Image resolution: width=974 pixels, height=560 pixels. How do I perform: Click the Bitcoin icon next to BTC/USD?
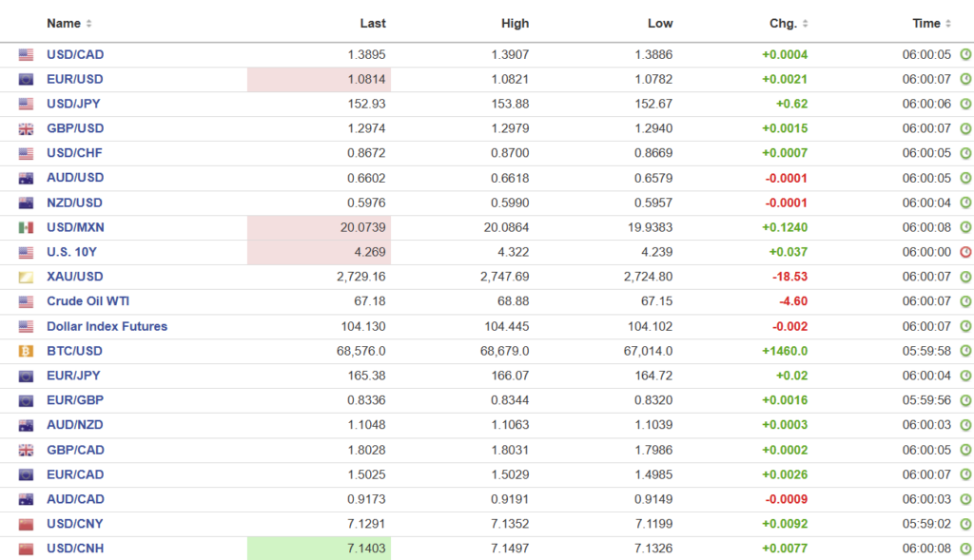pyautogui.click(x=26, y=352)
